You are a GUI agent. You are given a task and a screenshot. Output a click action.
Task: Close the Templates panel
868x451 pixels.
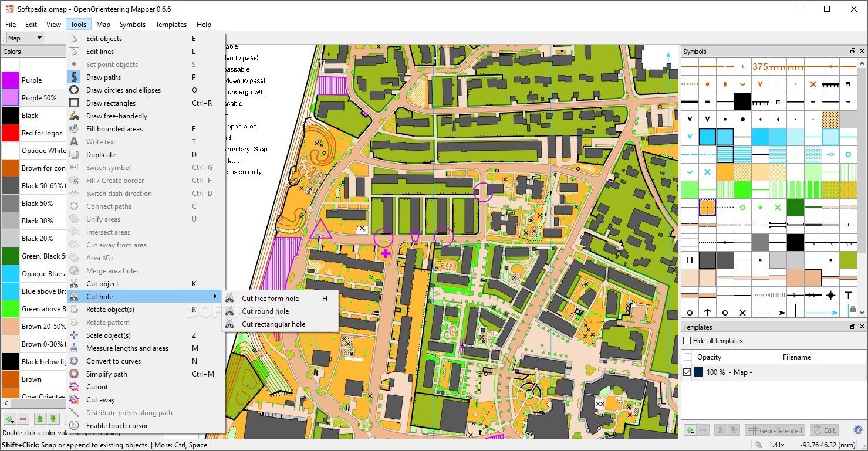click(x=862, y=327)
